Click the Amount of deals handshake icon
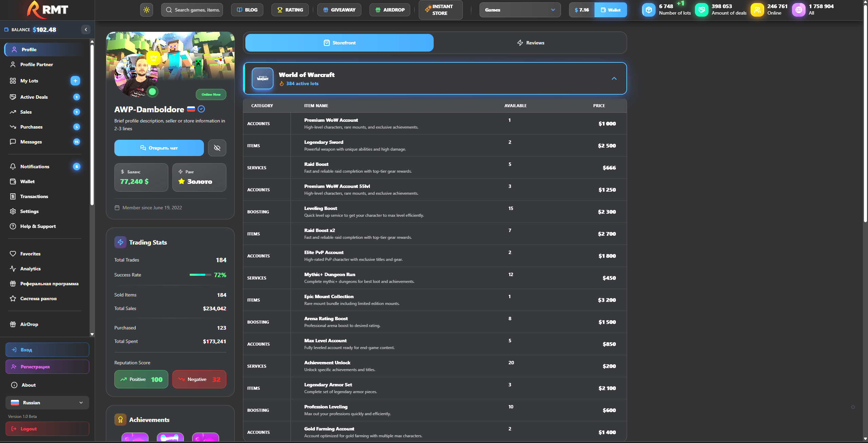The image size is (868, 443). 701,10
